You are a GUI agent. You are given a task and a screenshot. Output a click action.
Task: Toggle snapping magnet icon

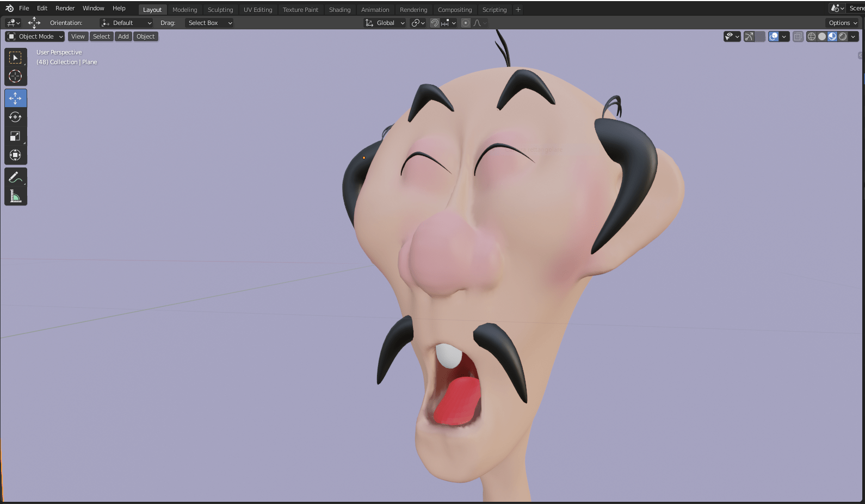click(435, 23)
